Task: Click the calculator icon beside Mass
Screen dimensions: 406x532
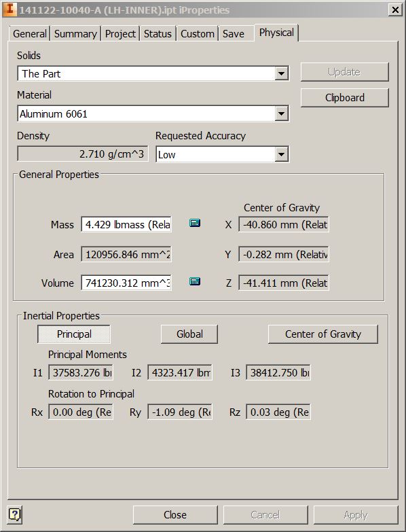Action: pos(195,223)
